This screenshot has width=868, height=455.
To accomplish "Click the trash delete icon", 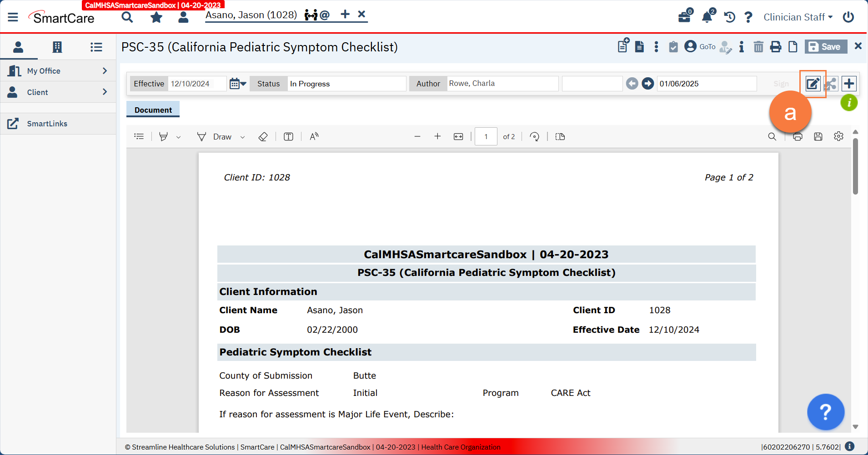I will 758,47.
